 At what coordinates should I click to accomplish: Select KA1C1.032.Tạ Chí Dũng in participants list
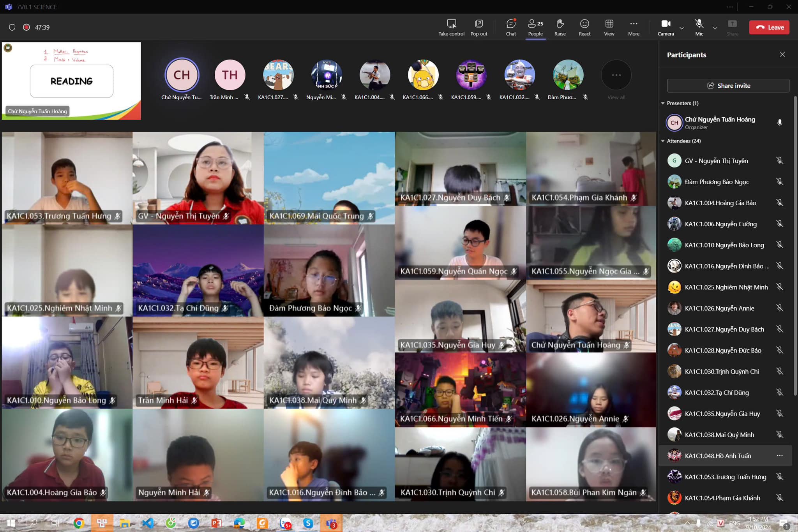[x=725, y=393]
